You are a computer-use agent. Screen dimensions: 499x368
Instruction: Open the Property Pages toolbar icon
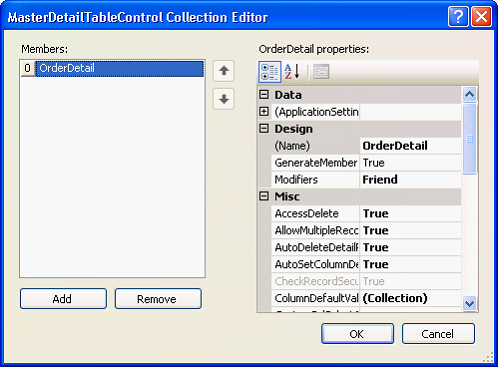pos(321,72)
